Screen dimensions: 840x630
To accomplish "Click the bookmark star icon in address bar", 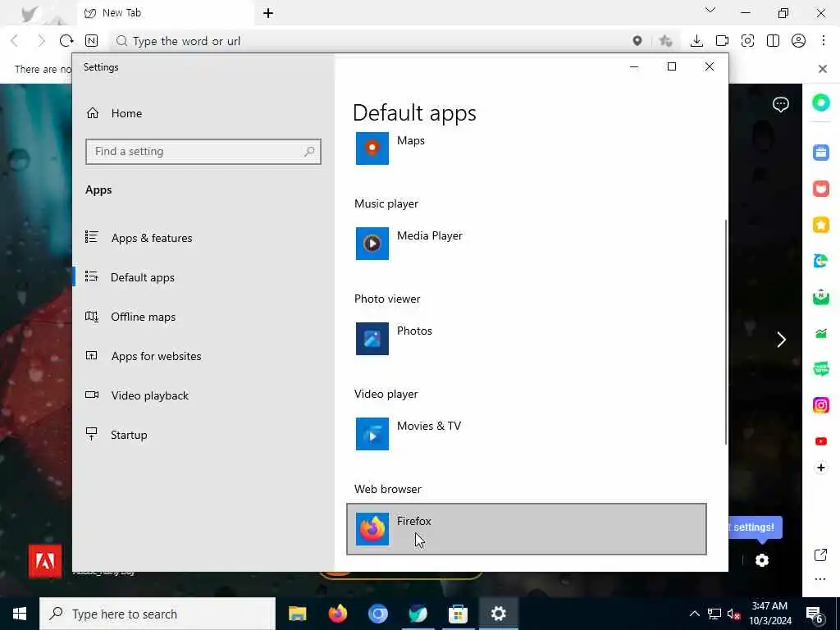I will tap(665, 41).
